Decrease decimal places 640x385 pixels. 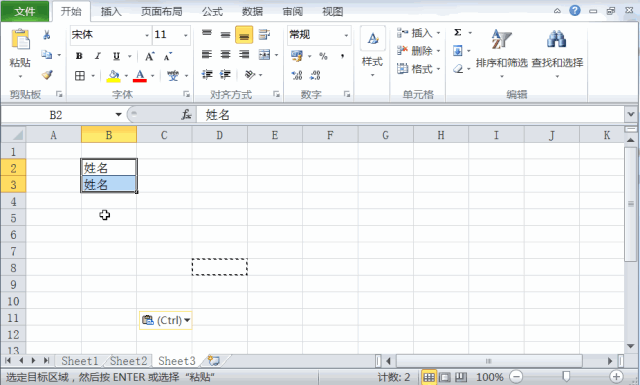click(315, 75)
